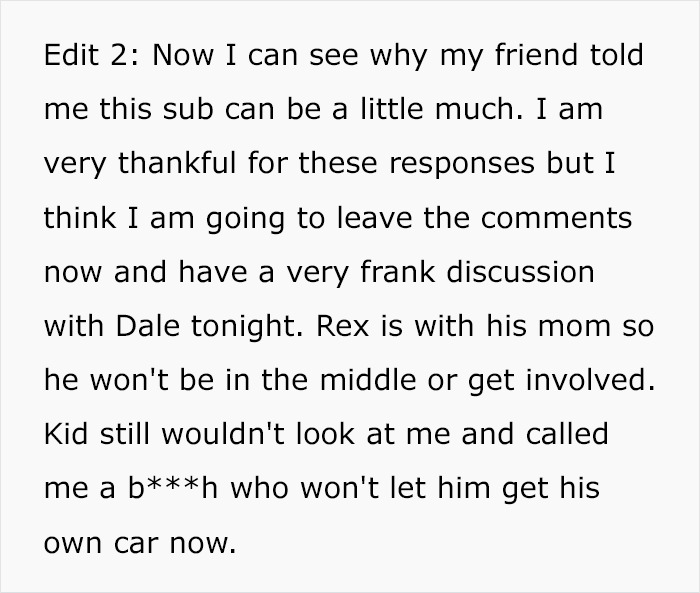The image size is (700, 593).
Task: Click the word 'middle'
Action: [368, 380]
